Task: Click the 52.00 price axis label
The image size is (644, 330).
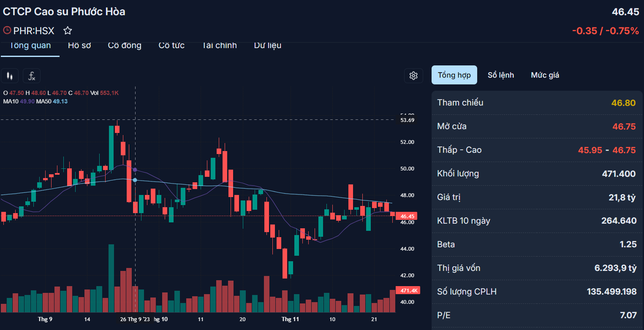Action: click(x=407, y=142)
